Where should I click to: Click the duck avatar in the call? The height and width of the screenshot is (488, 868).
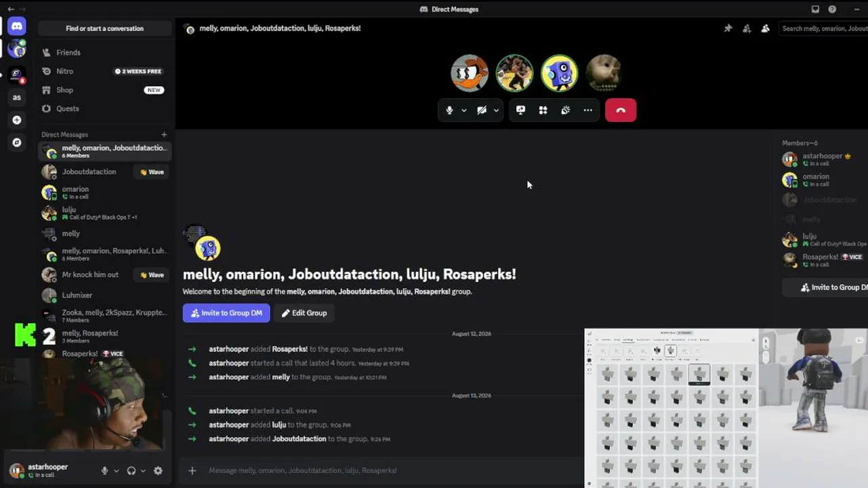[x=470, y=73]
